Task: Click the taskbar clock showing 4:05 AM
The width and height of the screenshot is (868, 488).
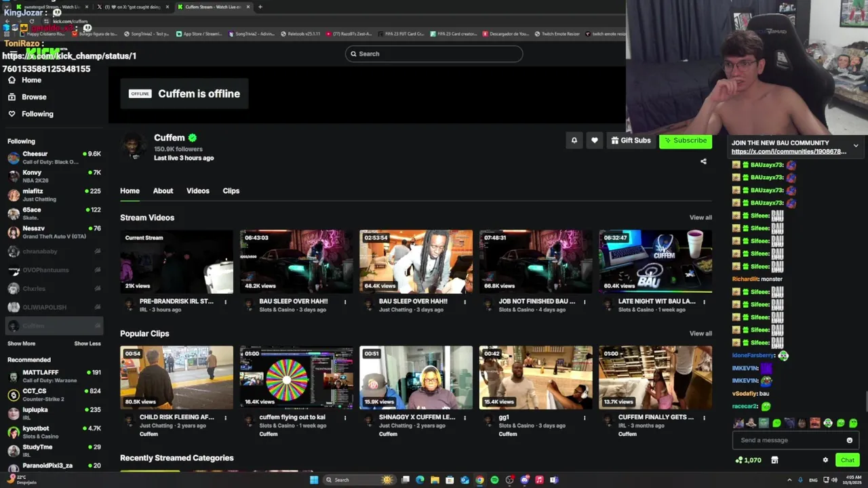Action: 852,480
